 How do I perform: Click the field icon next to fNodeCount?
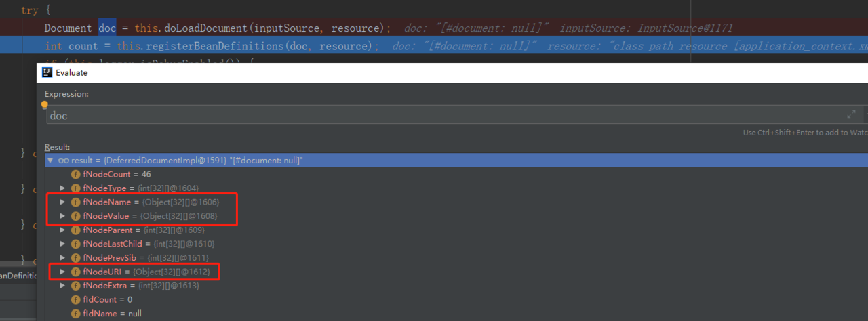pyautogui.click(x=76, y=174)
